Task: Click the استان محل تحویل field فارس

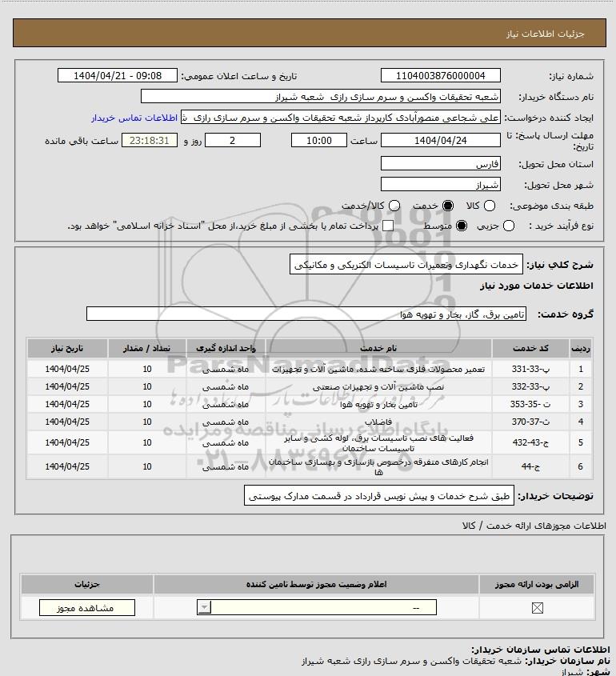Action: tap(441, 164)
